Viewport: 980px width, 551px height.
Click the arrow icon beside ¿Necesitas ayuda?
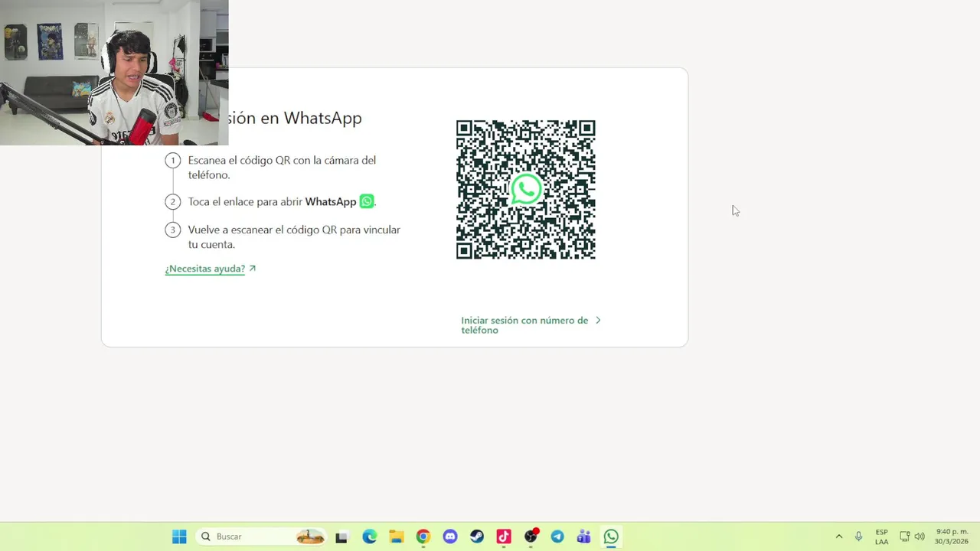point(253,269)
